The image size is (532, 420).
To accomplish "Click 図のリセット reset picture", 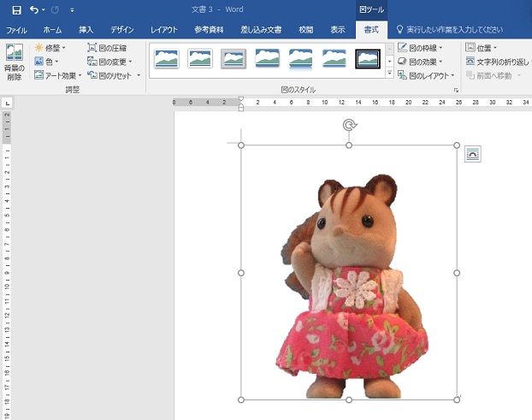I will point(109,75).
